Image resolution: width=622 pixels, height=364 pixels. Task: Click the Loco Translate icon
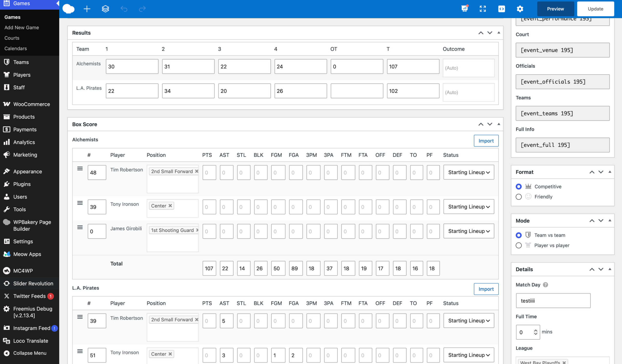tap(7, 341)
